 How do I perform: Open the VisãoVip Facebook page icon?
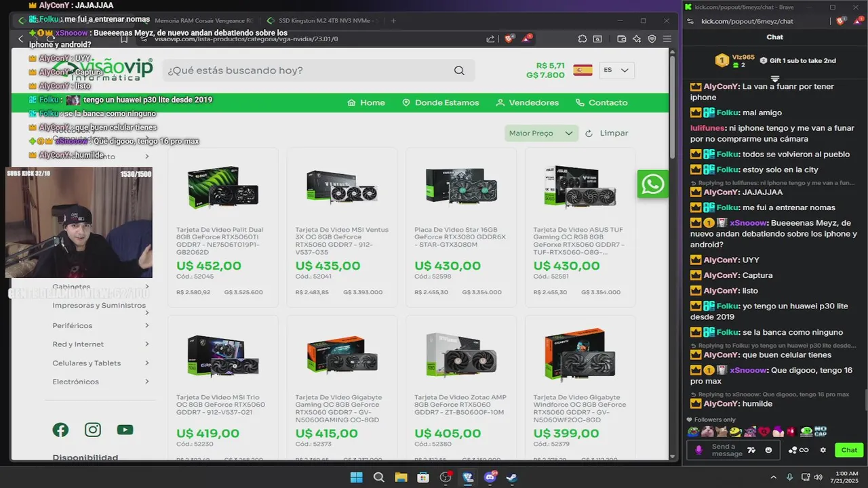[60, 430]
